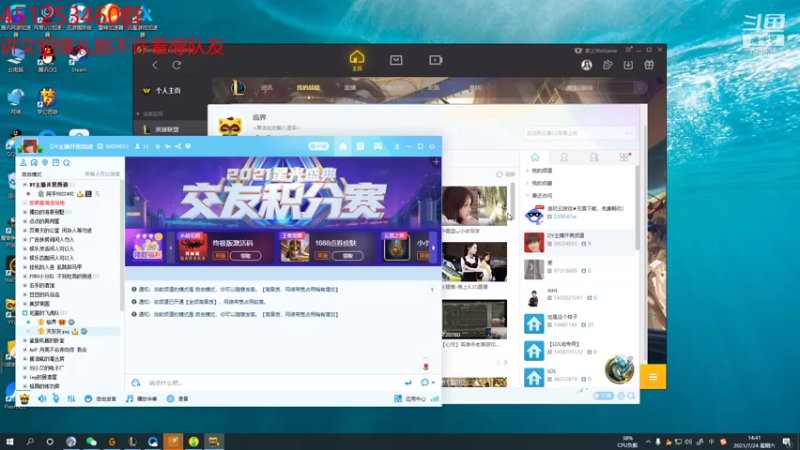The height and width of the screenshot is (450, 800).
Task: Open WeGame gift box icon
Action: click(x=649, y=65)
